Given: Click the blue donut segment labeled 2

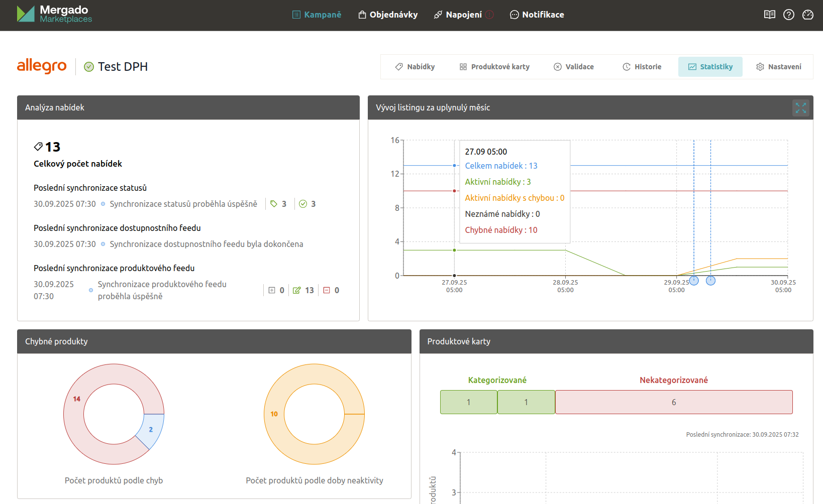Looking at the screenshot, I should 152,430.
